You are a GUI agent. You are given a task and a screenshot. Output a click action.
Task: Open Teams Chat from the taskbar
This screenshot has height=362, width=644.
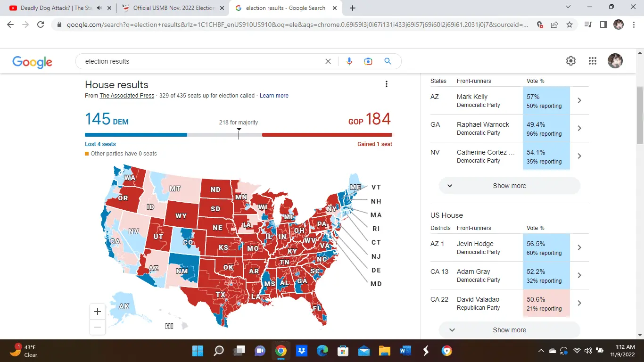[260, 351]
